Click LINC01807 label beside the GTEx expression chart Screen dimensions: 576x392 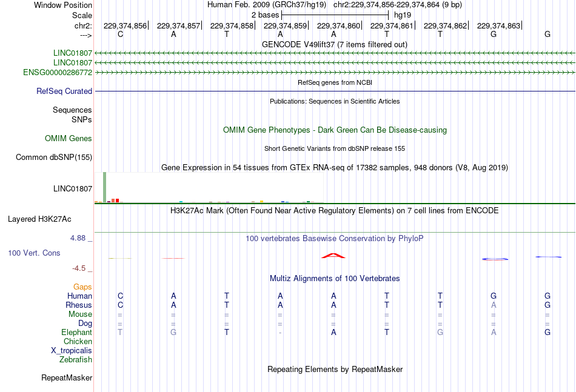73,188
